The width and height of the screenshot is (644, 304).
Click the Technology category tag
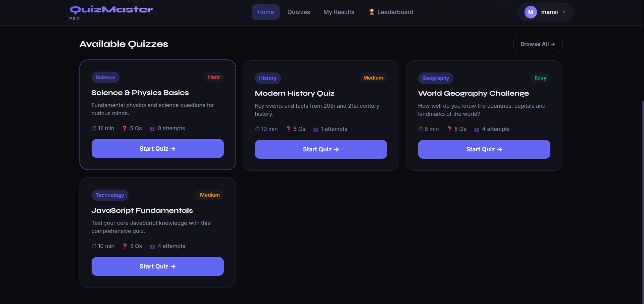click(110, 195)
